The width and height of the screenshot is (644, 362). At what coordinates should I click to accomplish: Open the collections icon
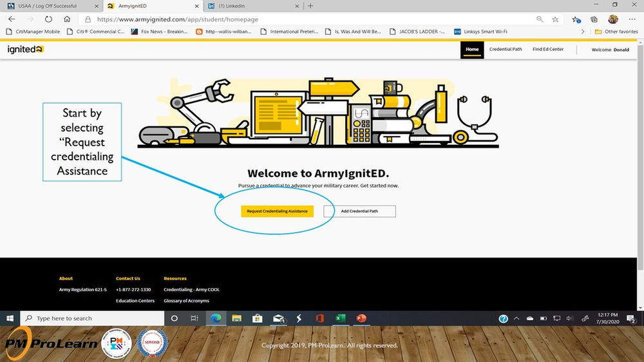pos(594,19)
